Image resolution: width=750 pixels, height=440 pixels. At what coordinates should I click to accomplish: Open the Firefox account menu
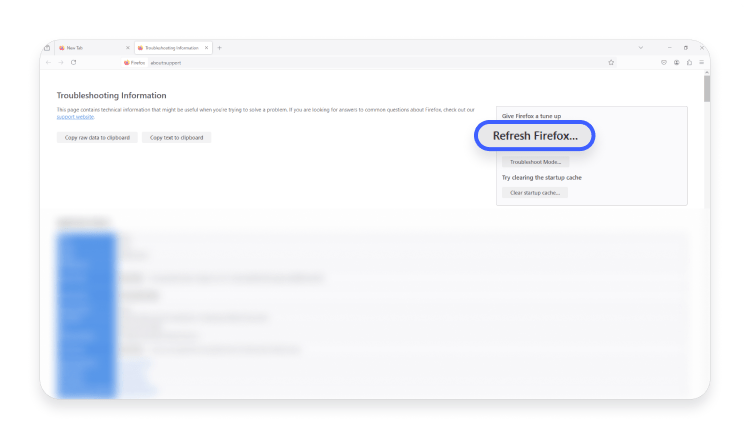tap(677, 62)
